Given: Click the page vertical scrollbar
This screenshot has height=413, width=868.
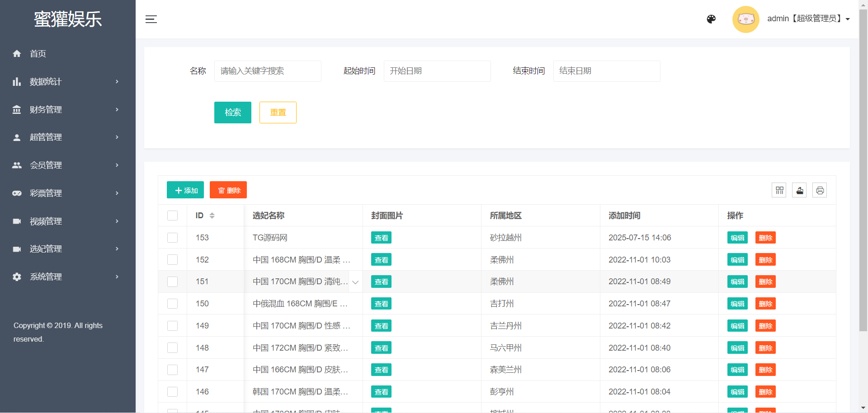Looking at the screenshot, I should pyautogui.click(x=863, y=181).
